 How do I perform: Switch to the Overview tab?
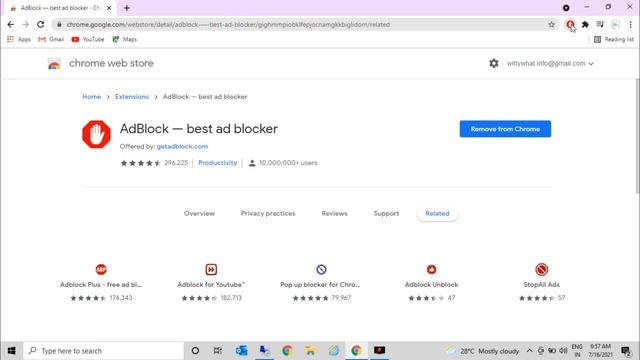199,213
